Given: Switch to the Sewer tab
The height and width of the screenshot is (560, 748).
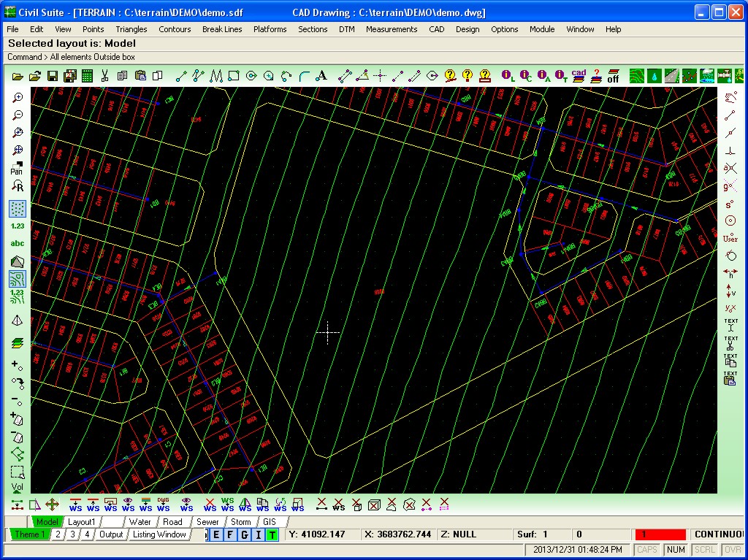Looking at the screenshot, I should [207, 522].
